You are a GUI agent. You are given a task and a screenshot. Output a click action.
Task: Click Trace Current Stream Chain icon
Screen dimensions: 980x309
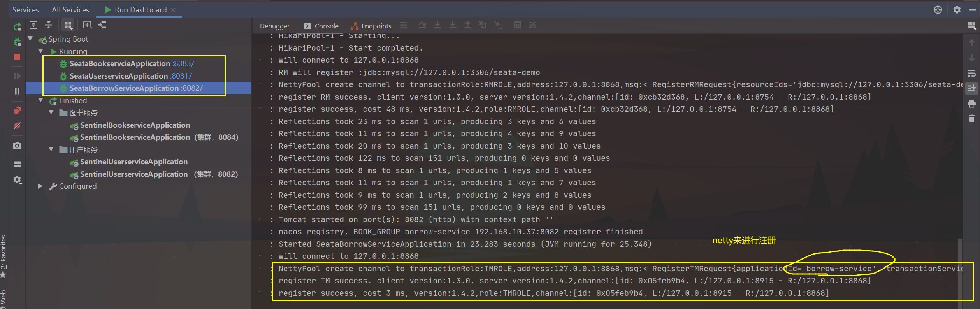point(533,25)
